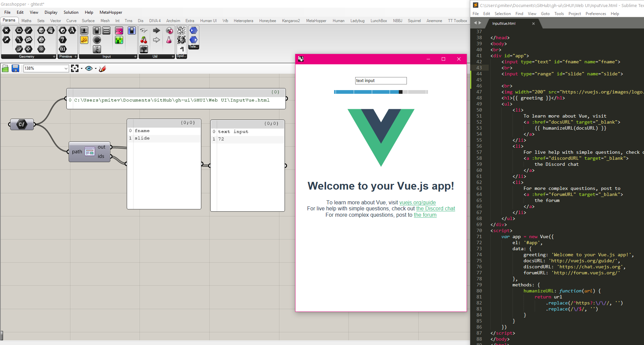Open the MetaHopper menu
This screenshot has height=345, width=644.
tap(111, 12)
